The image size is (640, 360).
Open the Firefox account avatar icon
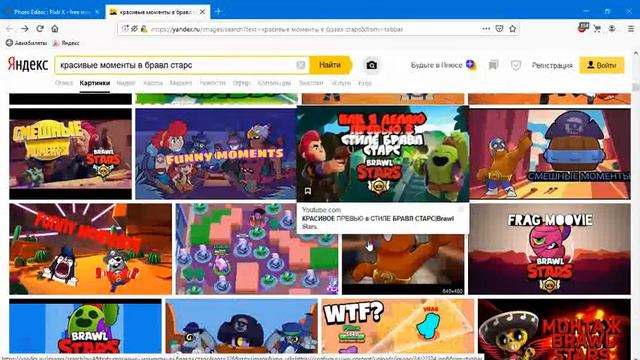pos(612,29)
